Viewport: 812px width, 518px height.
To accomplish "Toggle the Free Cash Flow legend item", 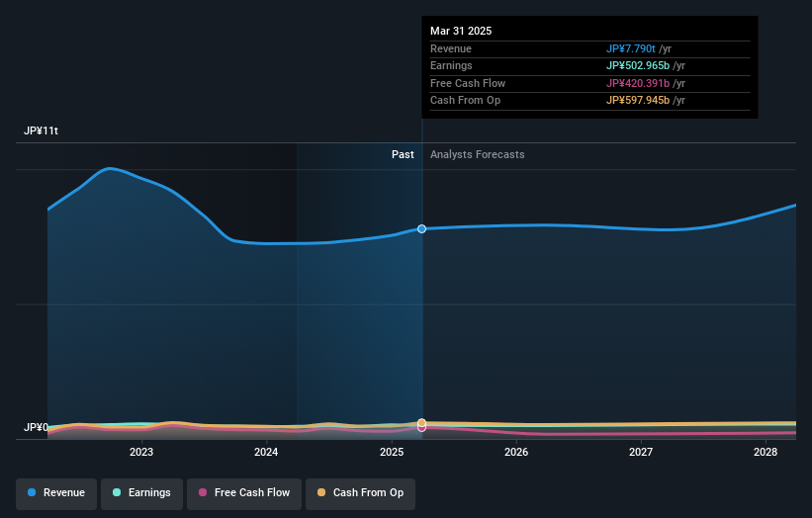I will click(x=244, y=493).
